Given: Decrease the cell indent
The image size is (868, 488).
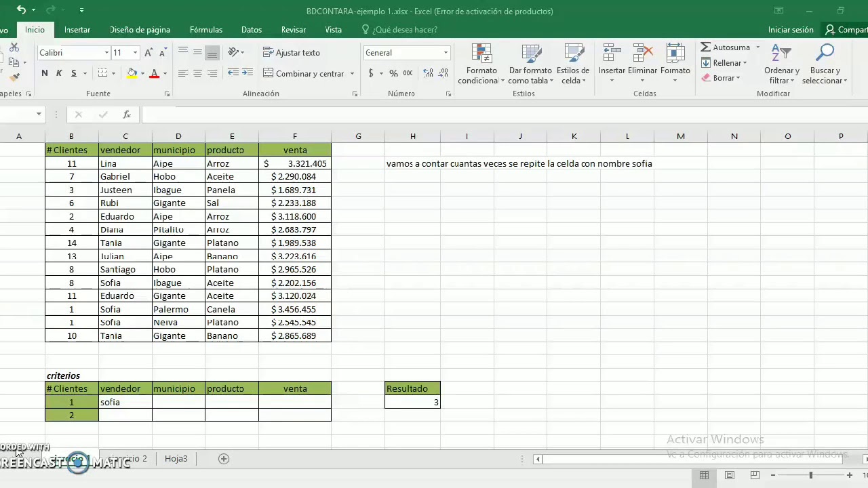Looking at the screenshot, I should pos(233,73).
